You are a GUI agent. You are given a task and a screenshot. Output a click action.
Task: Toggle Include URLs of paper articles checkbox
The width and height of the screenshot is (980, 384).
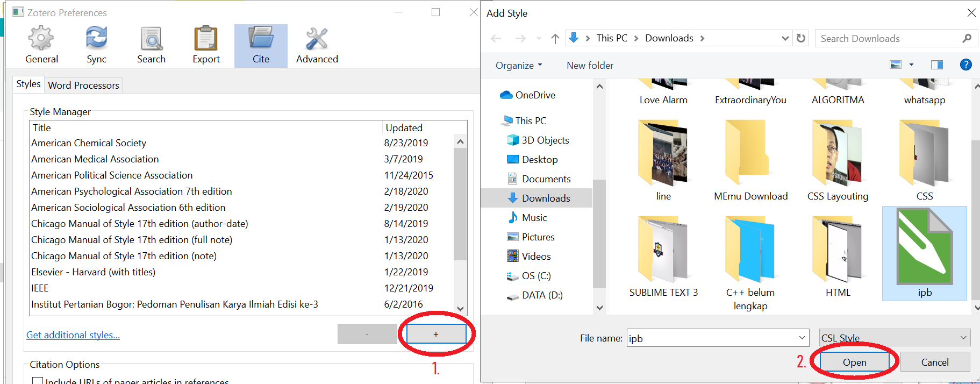38,381
